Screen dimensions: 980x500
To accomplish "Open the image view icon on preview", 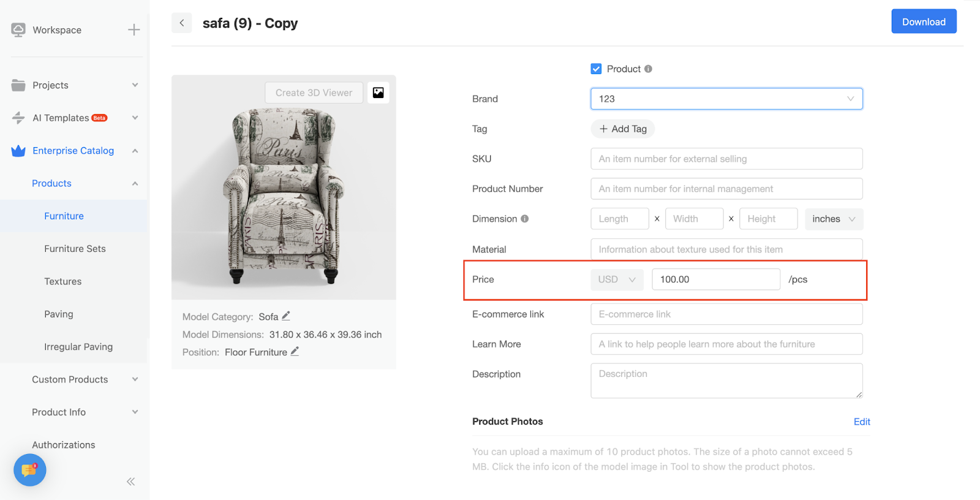I will coord(378,93).
